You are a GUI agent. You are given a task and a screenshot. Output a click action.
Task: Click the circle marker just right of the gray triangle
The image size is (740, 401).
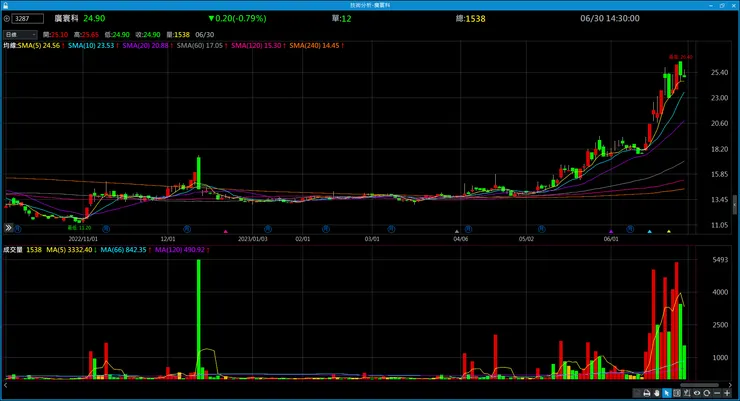468,229
